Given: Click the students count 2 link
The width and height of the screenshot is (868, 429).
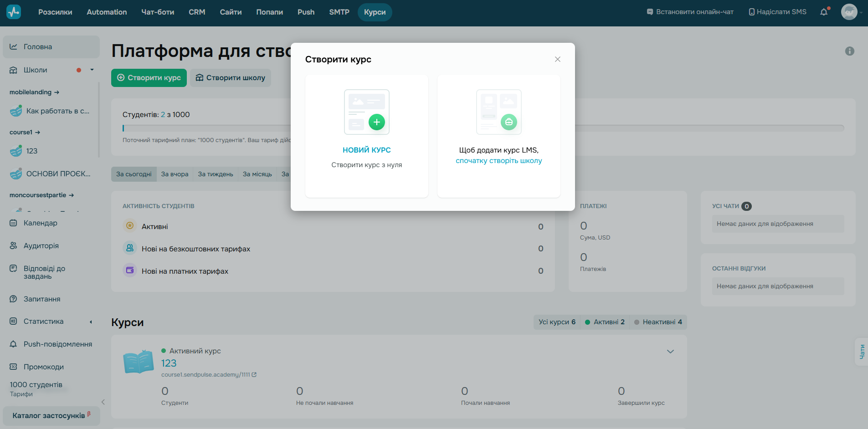Looking at the screenshot, I should click(163, 115).
